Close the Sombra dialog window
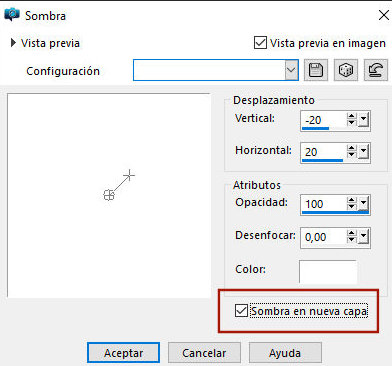Screen dimensions: 392x366 click(383, 15)
